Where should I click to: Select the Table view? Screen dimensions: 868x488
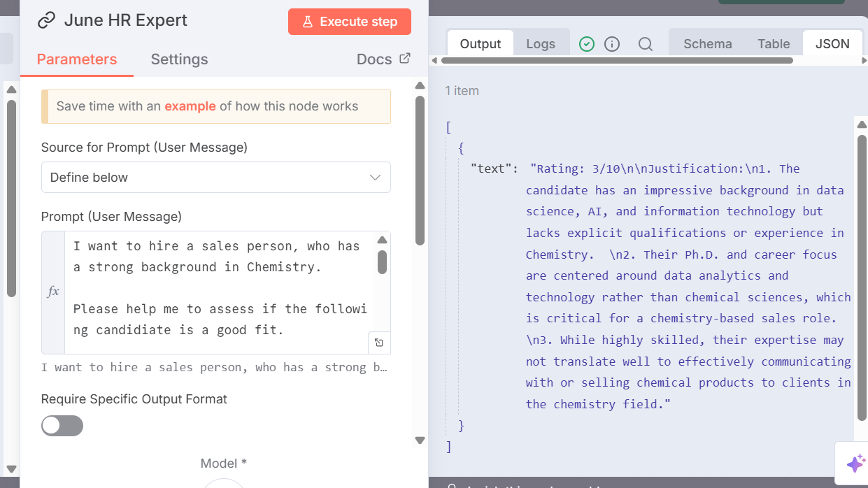[x=774, y=43]
